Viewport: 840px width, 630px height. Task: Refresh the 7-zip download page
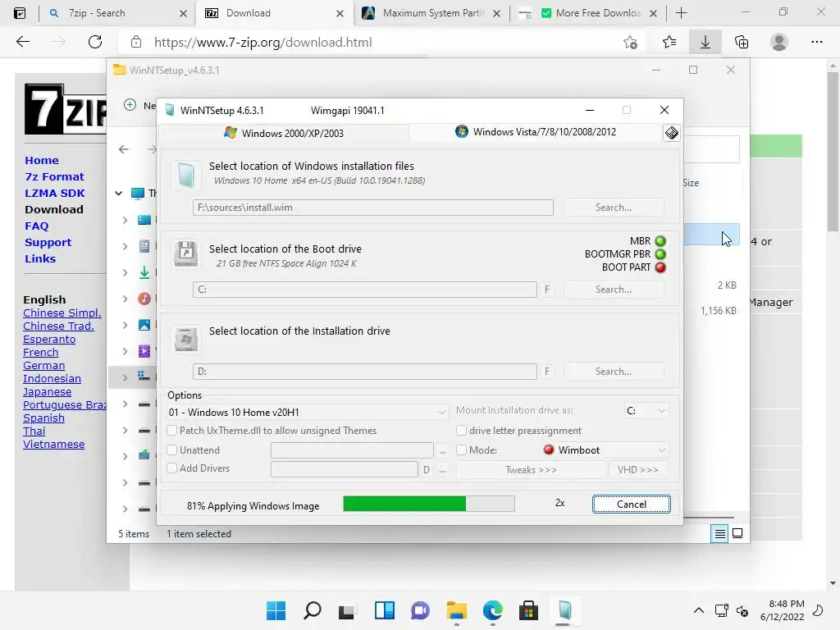tap(95, 42)
